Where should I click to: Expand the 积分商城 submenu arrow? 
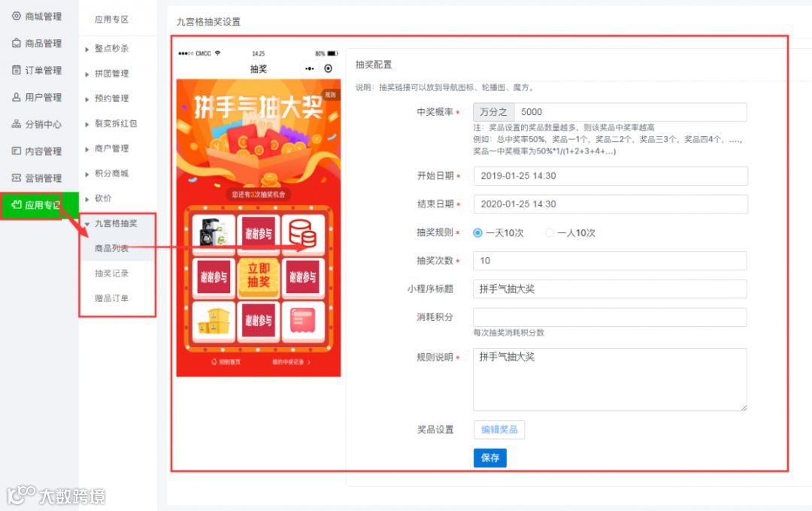(87, 174)
